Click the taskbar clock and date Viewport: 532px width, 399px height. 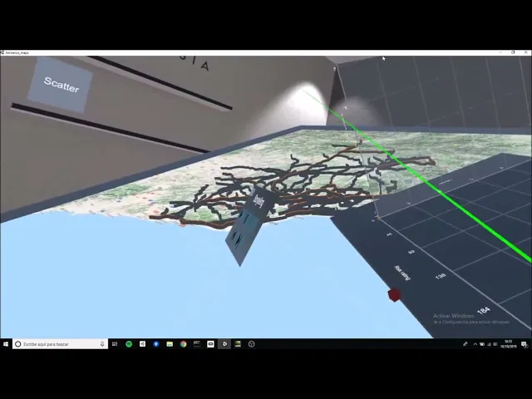coord(509,344)
